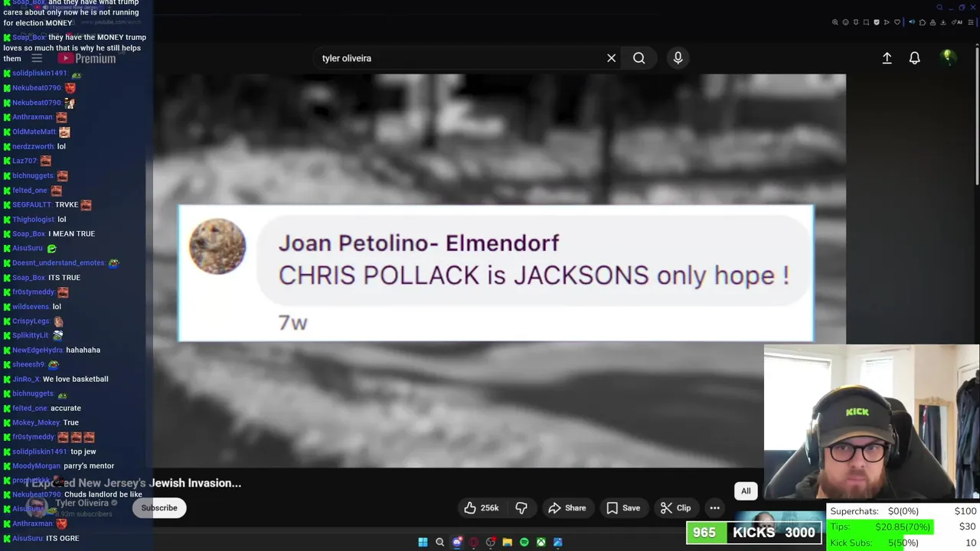Click chat username 'Mokey_Mokey'

click(36, 422)
